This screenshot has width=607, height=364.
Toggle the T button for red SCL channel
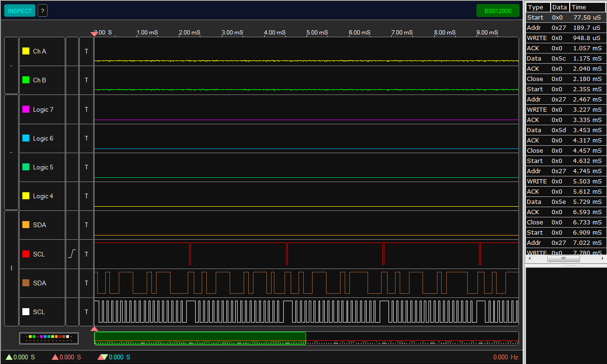86,254
